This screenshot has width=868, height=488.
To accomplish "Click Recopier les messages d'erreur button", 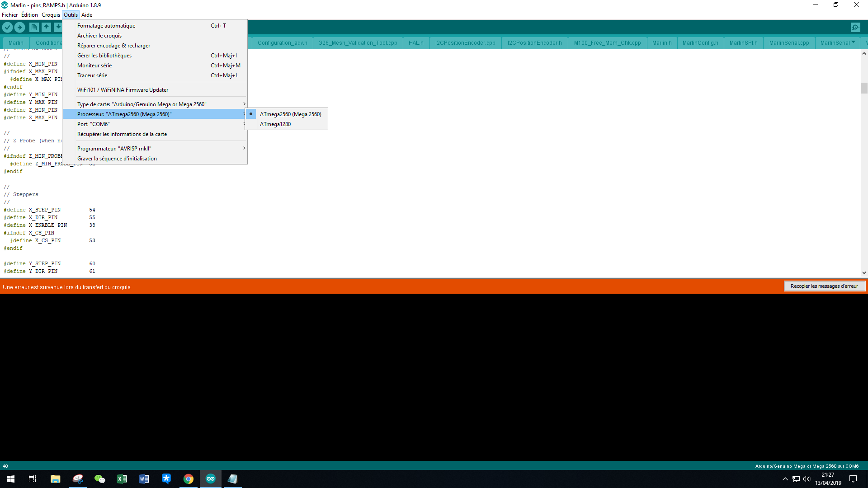I will click(x=824, y=286).
